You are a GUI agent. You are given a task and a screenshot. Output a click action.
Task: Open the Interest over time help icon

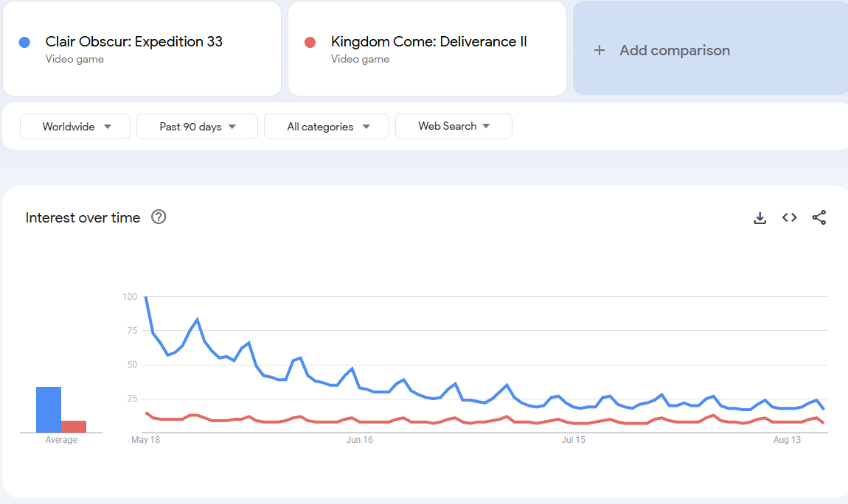click(x=159, y=217)
